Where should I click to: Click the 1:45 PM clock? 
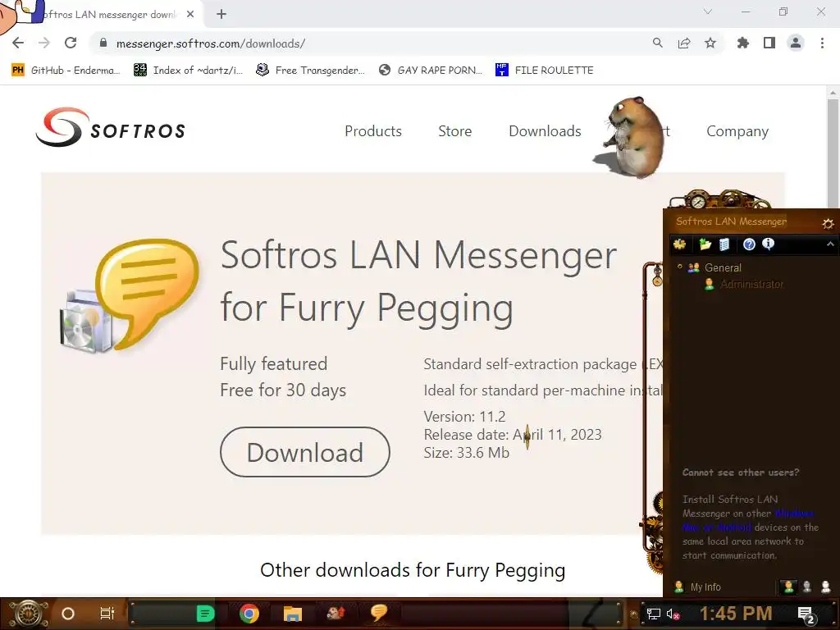point(736,614)
